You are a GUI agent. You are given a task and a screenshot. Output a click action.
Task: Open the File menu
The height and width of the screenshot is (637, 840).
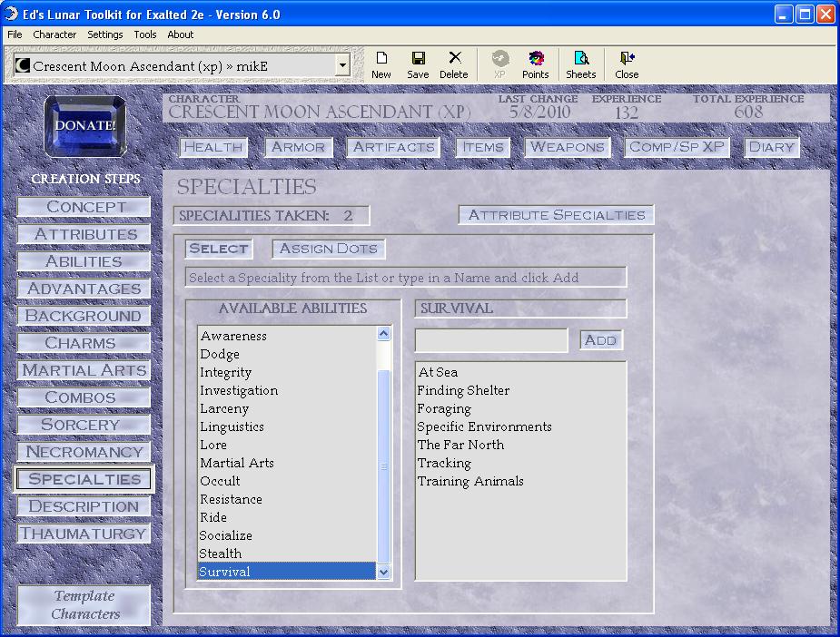15,34
